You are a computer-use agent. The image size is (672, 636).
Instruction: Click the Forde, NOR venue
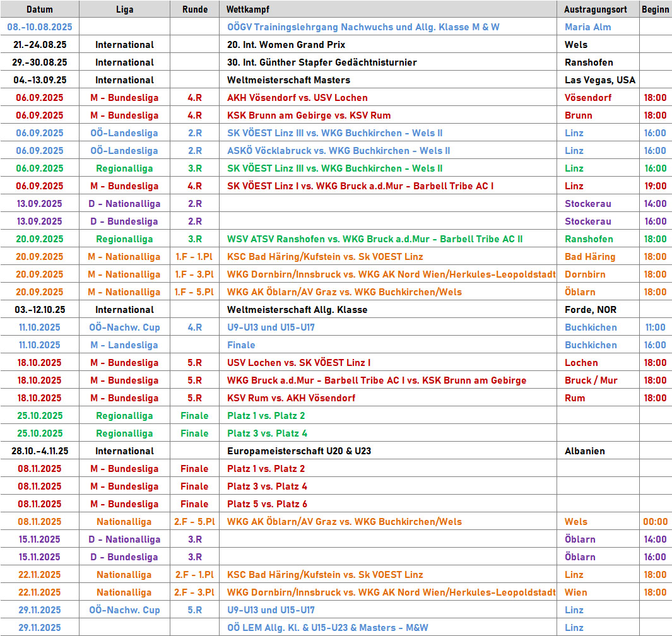(x=590, y=309)
